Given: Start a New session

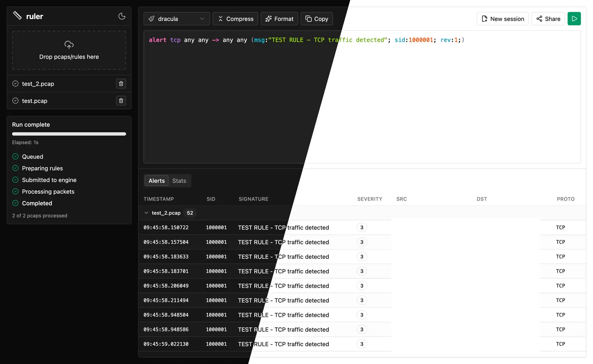Looking at the screenshot, I should (x=503, y=19).
